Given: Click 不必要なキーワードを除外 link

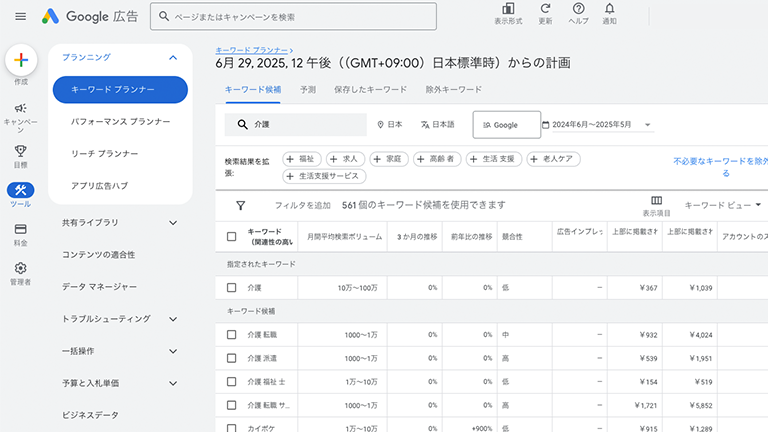Looking at the screenshot, I should point(720,167).
